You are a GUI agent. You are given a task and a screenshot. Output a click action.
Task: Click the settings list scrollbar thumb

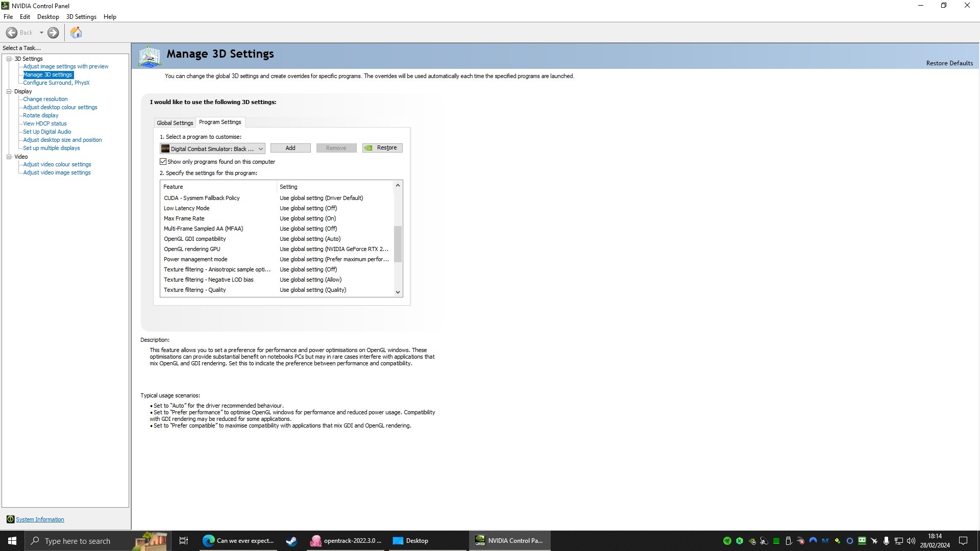point(398,244)
